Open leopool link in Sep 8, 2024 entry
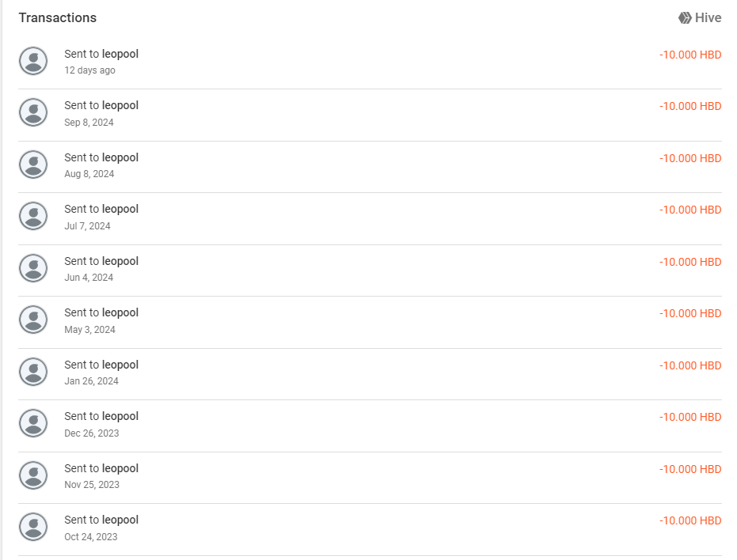 (x=120, y=106)
